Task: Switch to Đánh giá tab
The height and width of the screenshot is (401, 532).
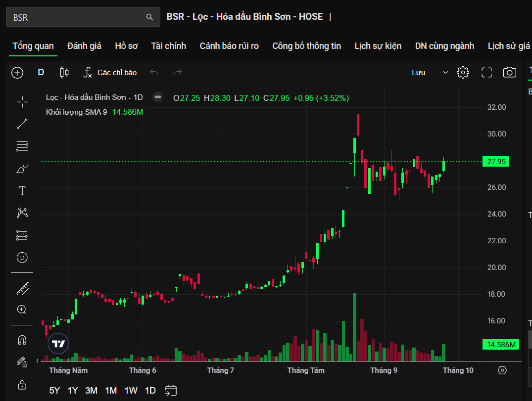Action: (x=84, y=46)
